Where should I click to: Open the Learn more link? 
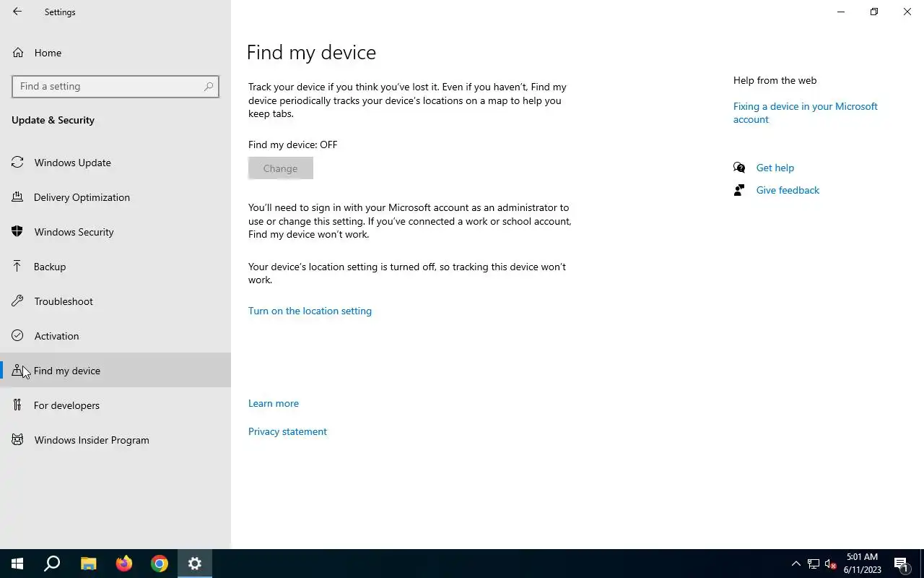tap(274, 403)
